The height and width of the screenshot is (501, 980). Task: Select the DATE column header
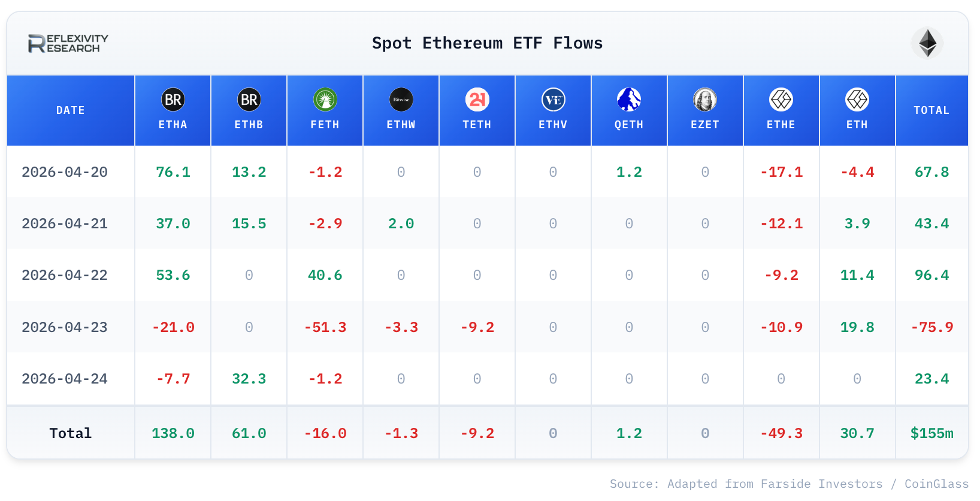pyautogui.click(x=71, y=110)
